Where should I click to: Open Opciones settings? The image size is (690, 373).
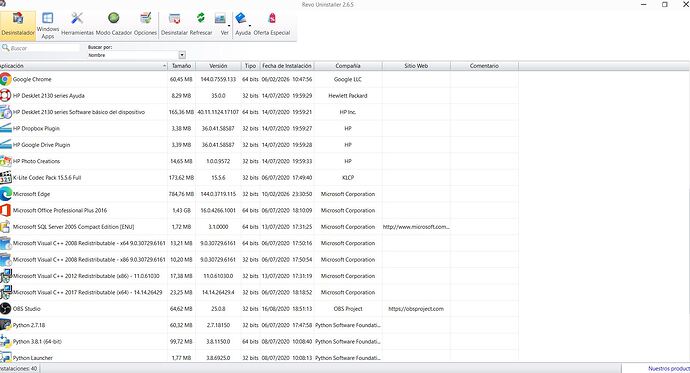(145, 24)
